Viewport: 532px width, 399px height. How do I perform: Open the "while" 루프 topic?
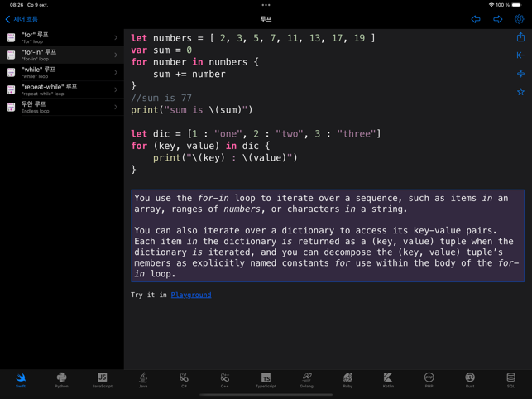coord(62,72)
